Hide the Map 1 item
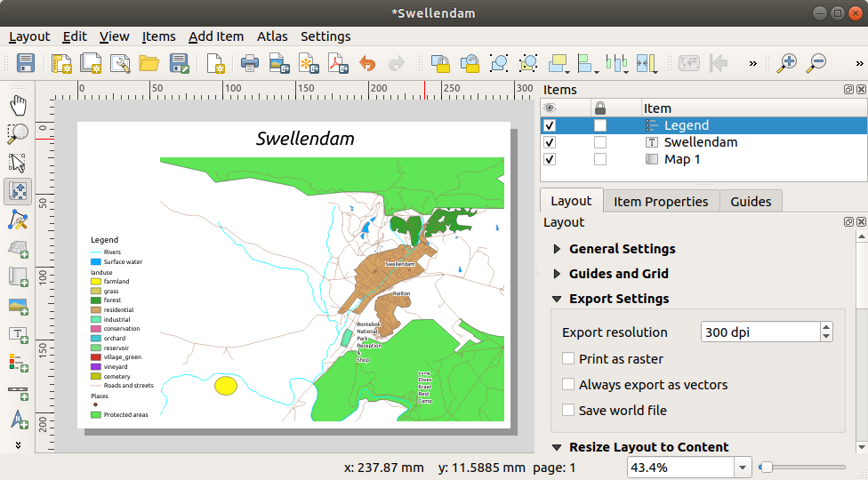The height and width of the screenshot is (480, 868). 550,159
